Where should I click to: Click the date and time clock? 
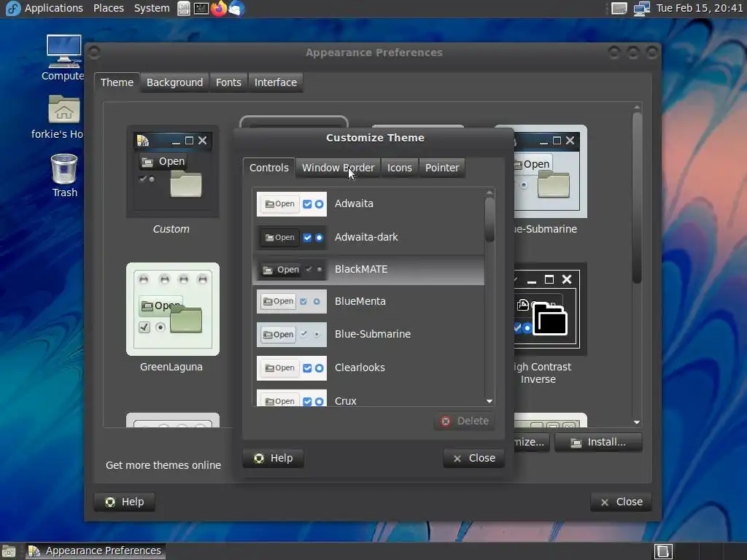point(699,8)
